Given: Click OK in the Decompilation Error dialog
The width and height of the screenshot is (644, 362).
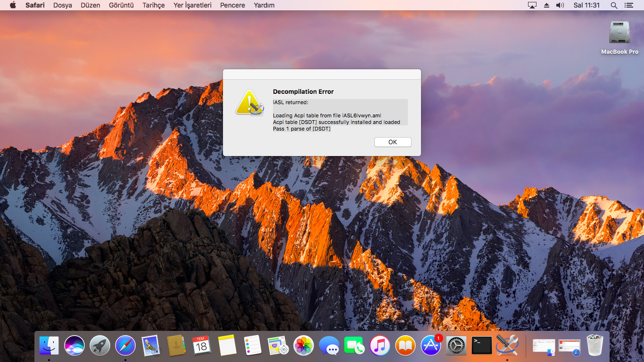Looking at the screenshot, I should tap(393, 142).
